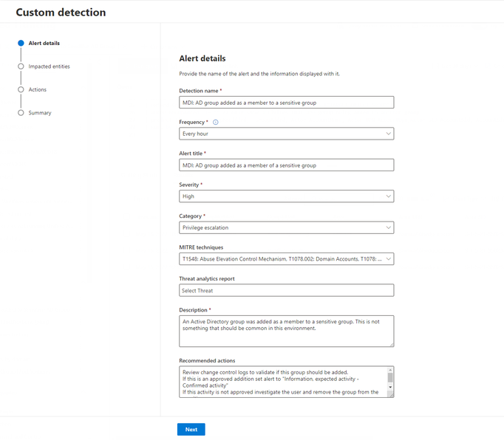Open the Category dropdown showing Privilege escalation

[286, 227]
